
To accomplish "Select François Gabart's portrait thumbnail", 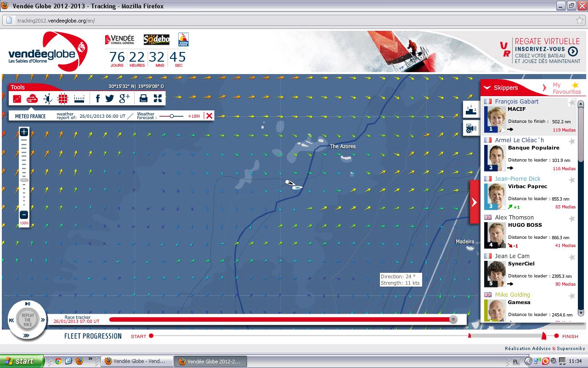I will 496,119.
